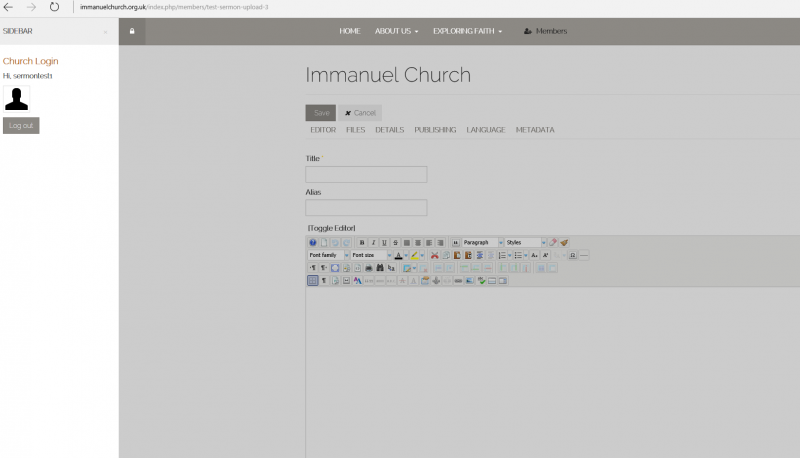Insert a blockquote
The width and height of the screenshot is (800, 458).
456,242
